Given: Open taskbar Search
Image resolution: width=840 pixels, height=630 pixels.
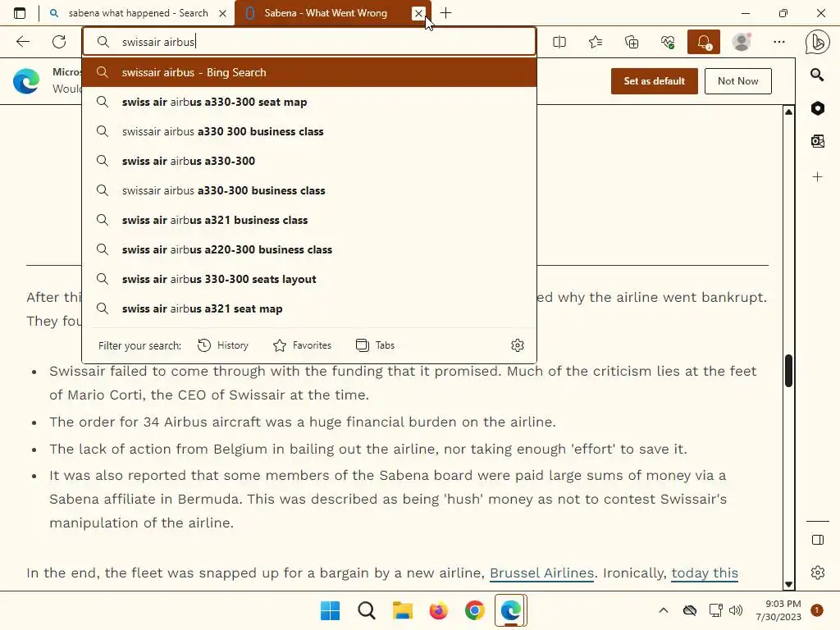Looking at the screenshot, I should [x=367, y=610].
